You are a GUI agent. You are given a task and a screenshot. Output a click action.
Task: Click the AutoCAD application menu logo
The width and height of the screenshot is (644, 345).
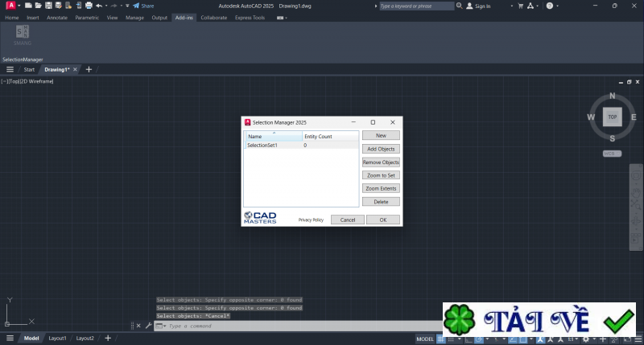click(x=10, y=6)
